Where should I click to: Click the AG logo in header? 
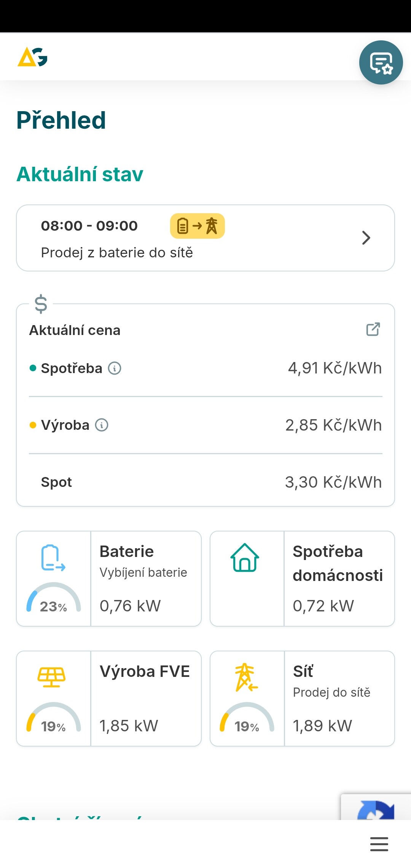click(33, 57)
